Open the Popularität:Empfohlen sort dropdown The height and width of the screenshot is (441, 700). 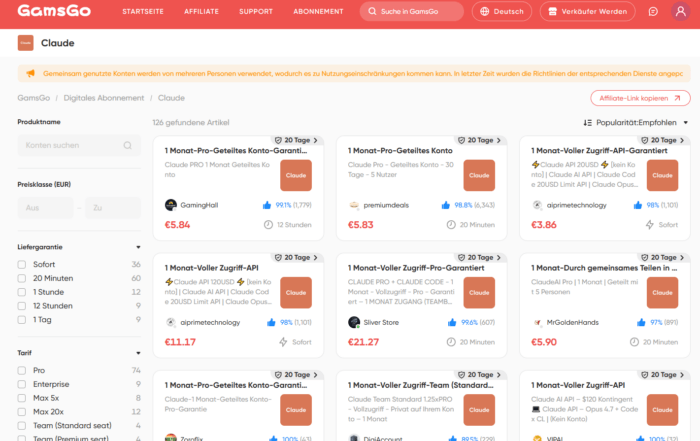pos(636,123)
